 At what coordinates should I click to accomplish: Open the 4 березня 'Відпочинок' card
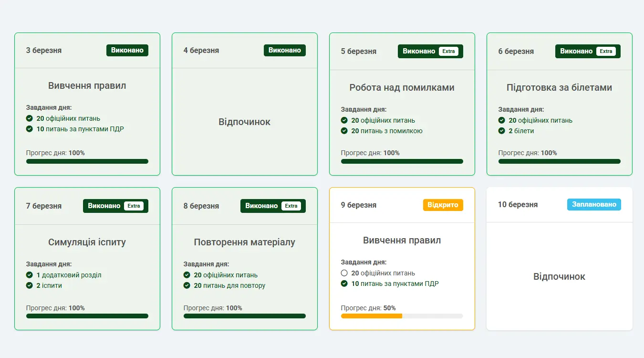click(x=244, y=122)
